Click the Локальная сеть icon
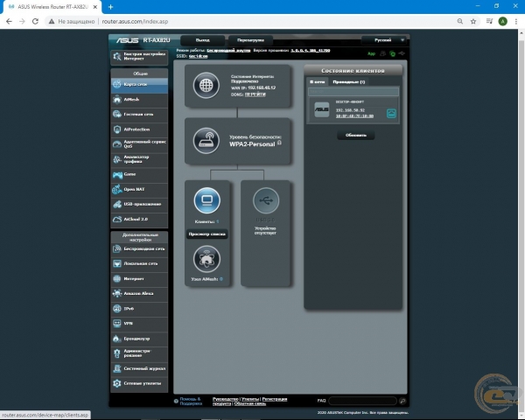The image size is (525, 420). coord(117,263)
